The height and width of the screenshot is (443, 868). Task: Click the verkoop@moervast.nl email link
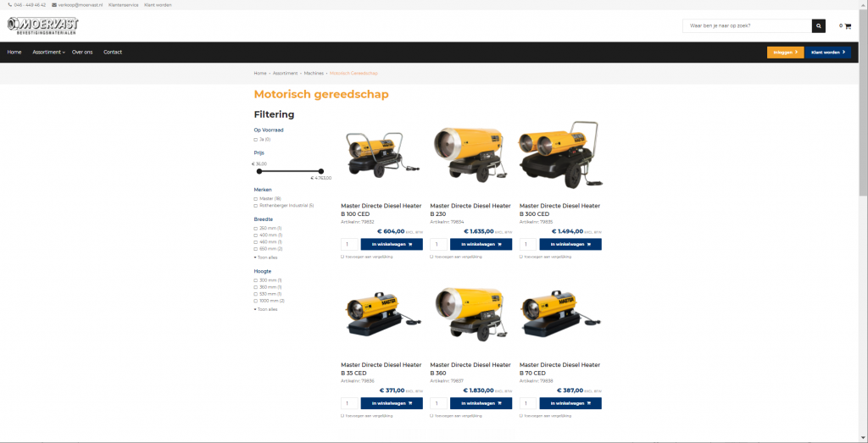click(77, 5)
